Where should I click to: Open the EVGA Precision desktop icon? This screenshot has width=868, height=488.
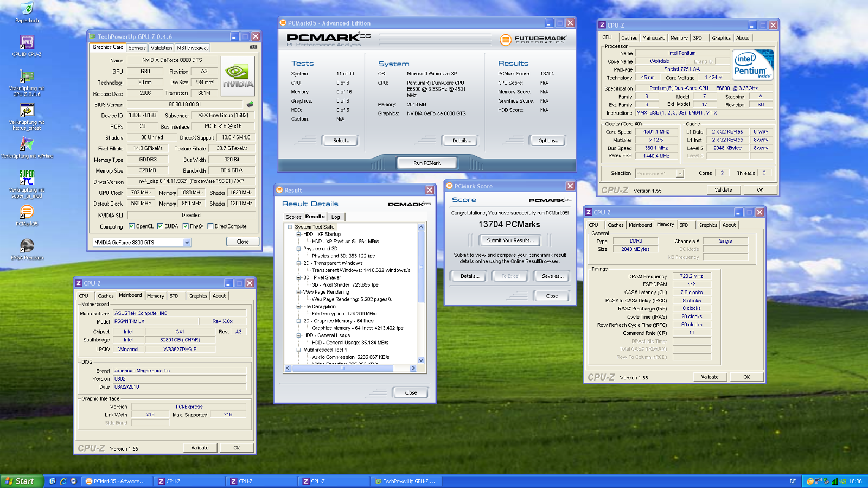[27, 246]
